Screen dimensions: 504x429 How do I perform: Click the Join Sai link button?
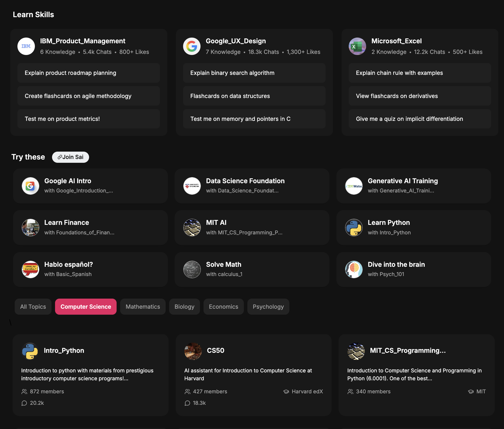71,157
